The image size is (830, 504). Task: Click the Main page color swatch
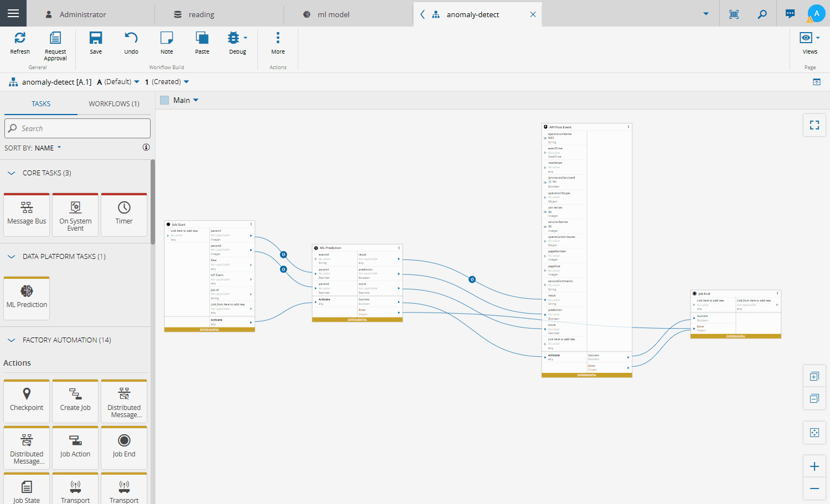164,100
